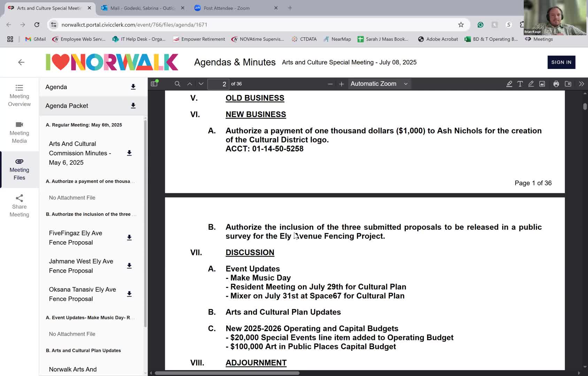The height and width of the screenshot is (376, 588).
Task: Open a new browser tab
Action: pos(290,8)
